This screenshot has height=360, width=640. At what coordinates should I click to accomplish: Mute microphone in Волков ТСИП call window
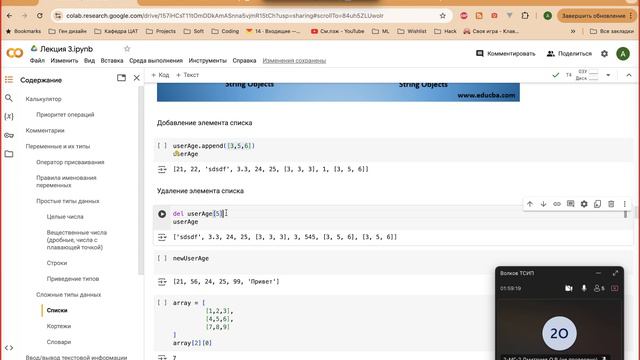[584, 288]
